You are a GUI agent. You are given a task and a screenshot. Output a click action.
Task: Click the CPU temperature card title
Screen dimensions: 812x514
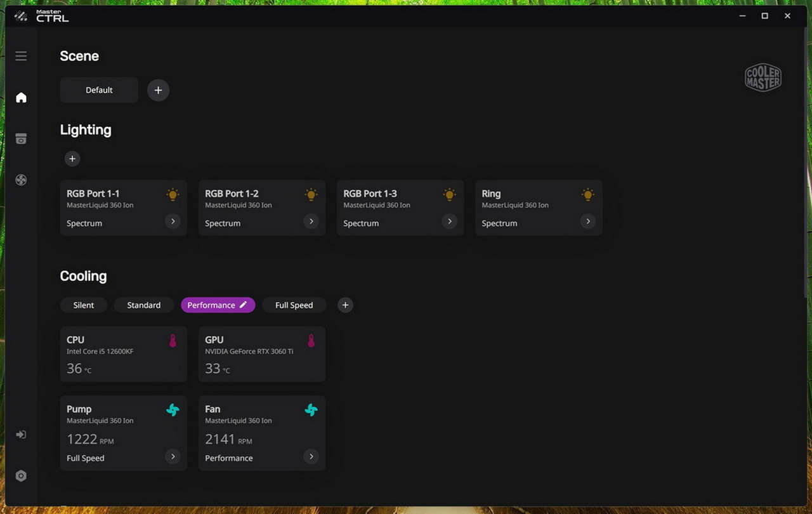coord(75,339)
